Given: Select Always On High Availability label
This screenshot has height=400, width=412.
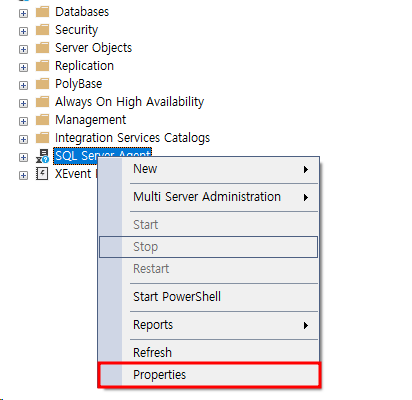Looking at the screenshot, I should (129, 102).
